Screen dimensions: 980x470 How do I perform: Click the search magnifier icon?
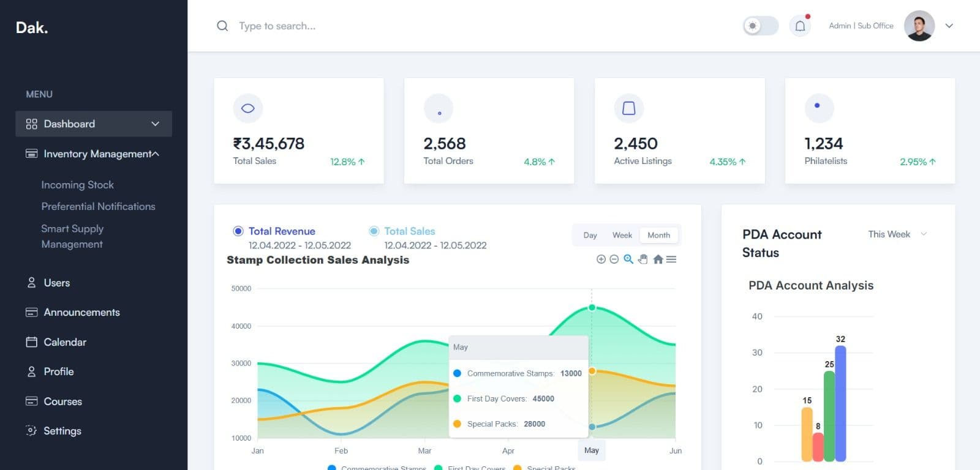(222, 26)
